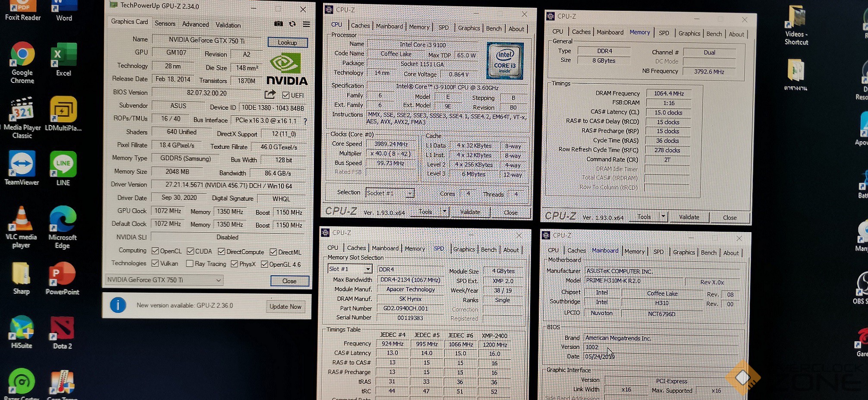Image resolution: width=868 pixels, height=400 pixels.
Task: Click the GPU-Z refresh icon
Action: coord(292,24)
